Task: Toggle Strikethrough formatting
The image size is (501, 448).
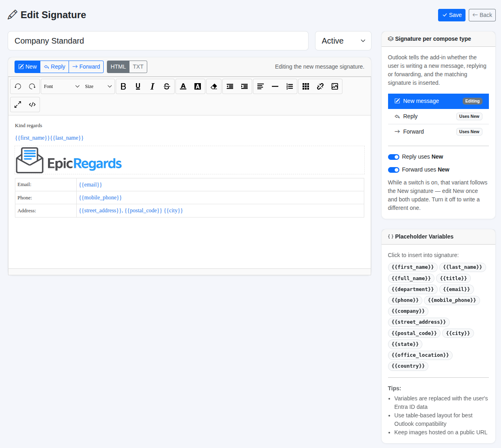Action: click(167, 86)
